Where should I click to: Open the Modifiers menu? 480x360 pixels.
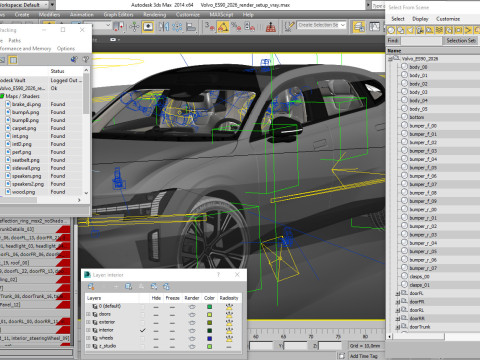point(49,15)
